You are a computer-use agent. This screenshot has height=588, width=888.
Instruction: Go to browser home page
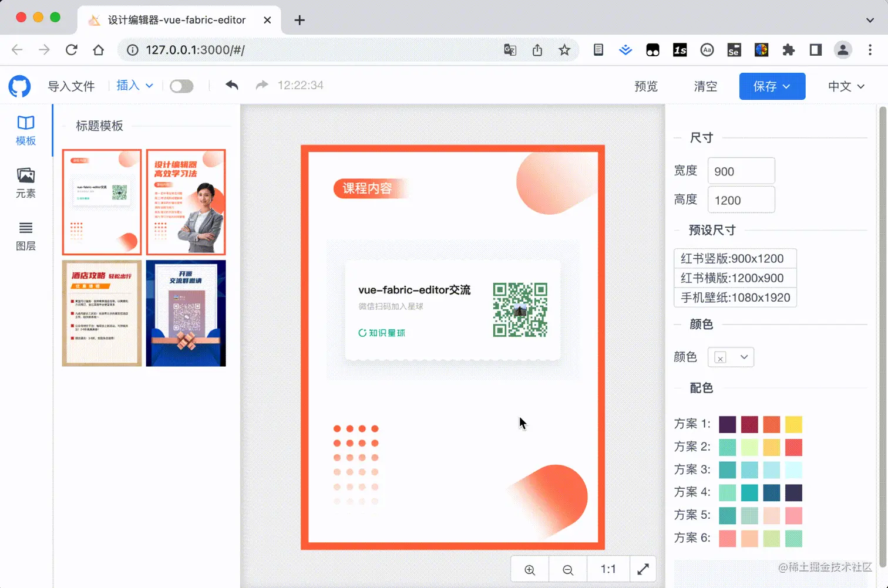pyautogui.click(x=98, y=50)
